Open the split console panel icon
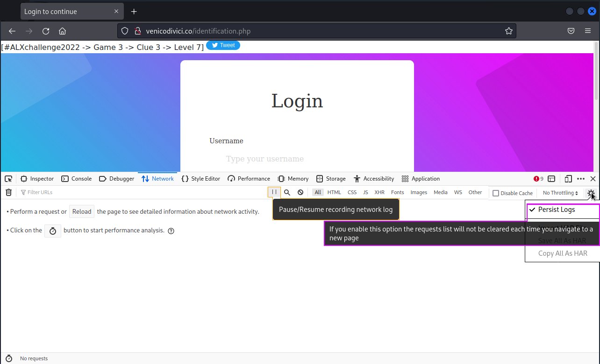Viewport: 600px width, 364px height. (552, 179)
